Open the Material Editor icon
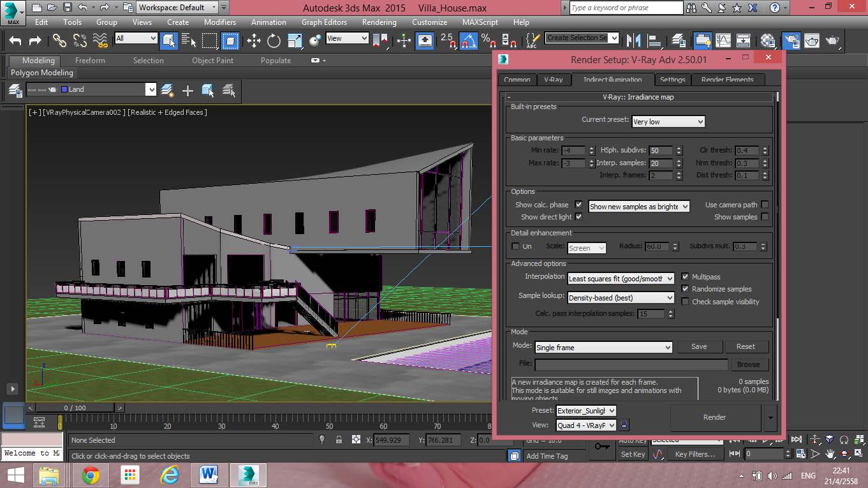868x488 pixels. (x=768, y=41)
